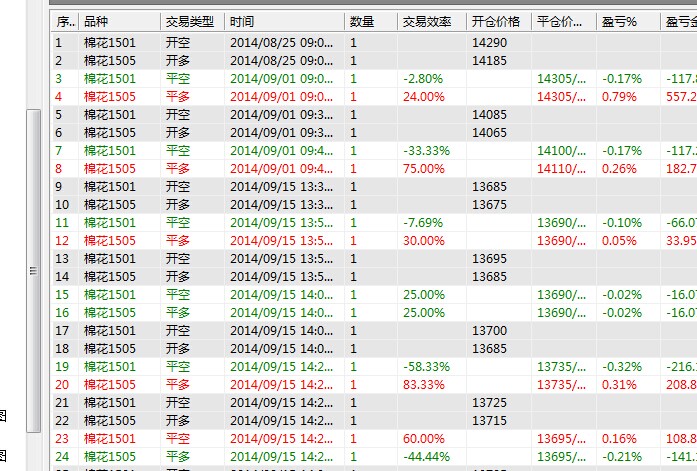Select the 平空 type cell in row 3
697x471 pixels.
pos(178,79)
